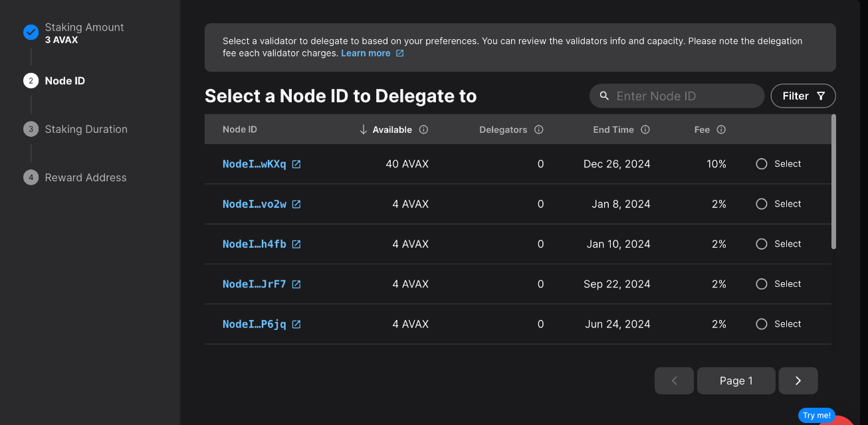Click info icon next to End Time header

(x=645, y=129)
